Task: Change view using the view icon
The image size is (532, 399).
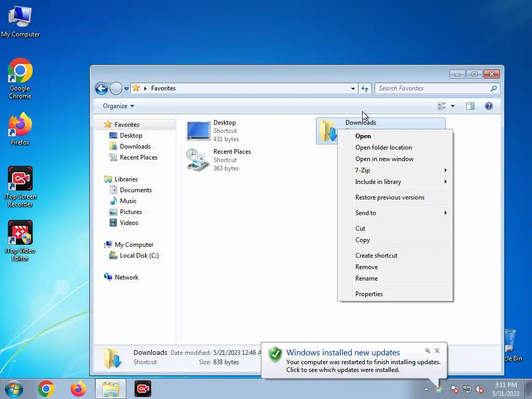Action: pyautogui.click(x=442, y=106)
